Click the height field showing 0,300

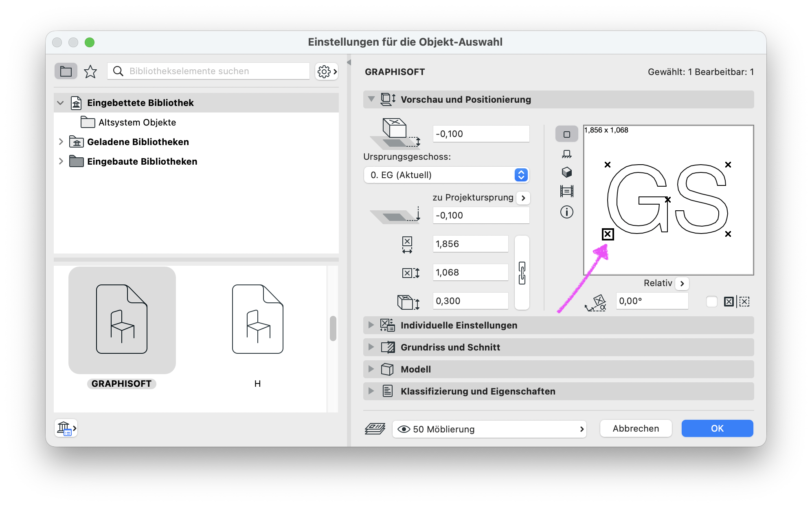click(470, 301)
